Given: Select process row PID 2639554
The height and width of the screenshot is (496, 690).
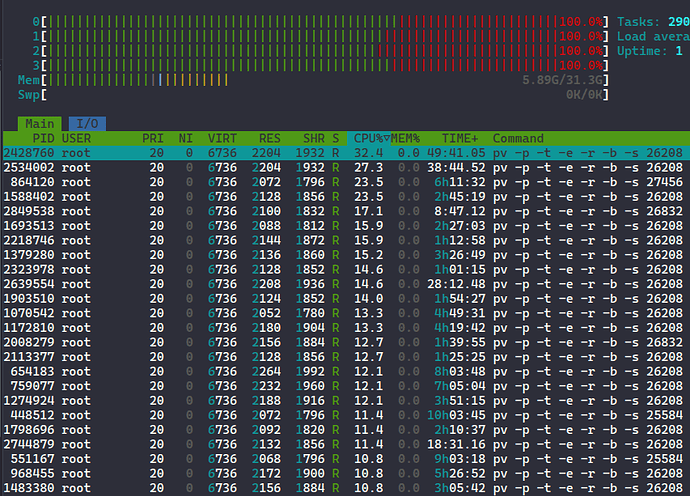Looking at the screenshot, I should [346, 283].
